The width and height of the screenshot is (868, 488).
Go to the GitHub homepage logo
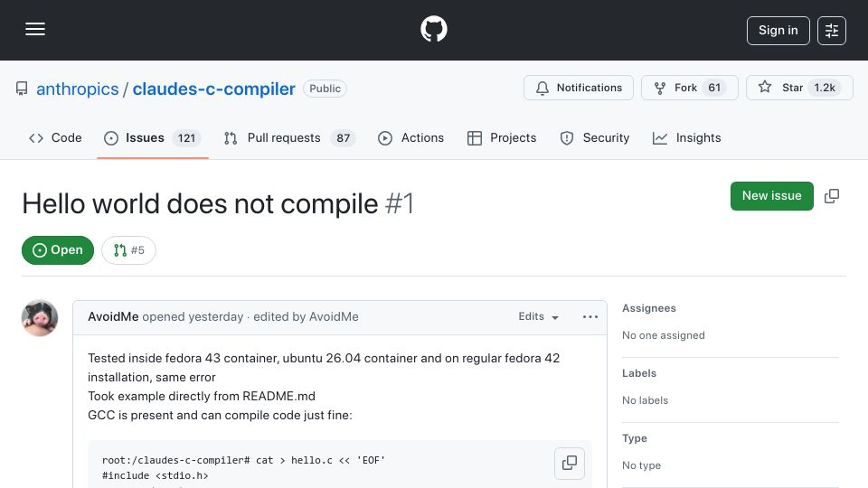pyautogui.click(x=433, y=29)
